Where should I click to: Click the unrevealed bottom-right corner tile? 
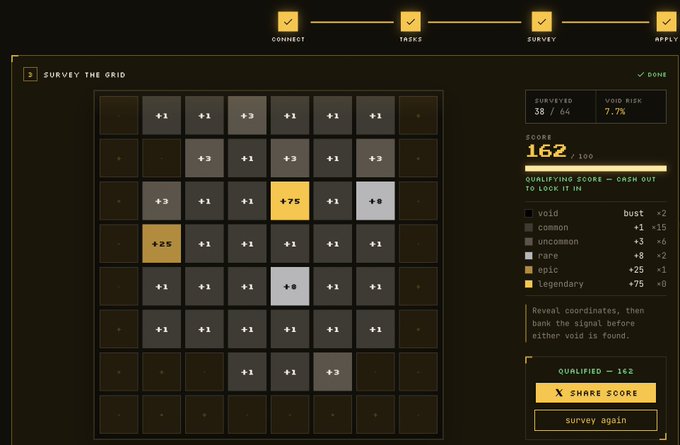[418, 414]
